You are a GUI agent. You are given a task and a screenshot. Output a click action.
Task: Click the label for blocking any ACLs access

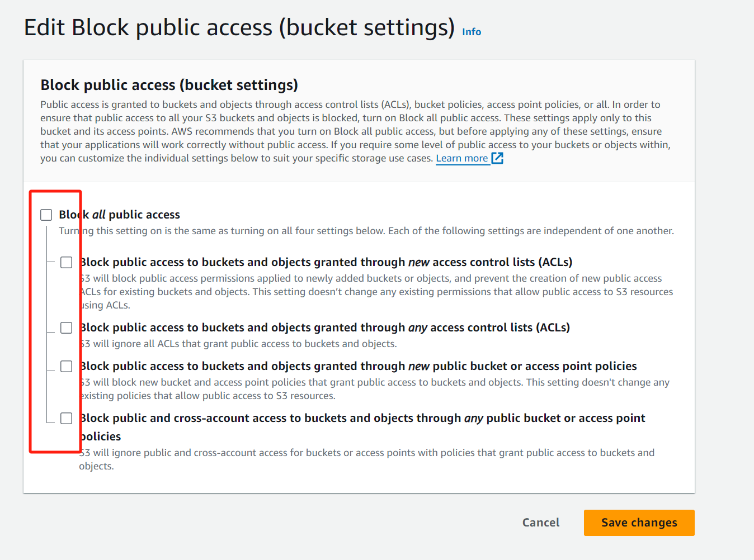[324, 328]
